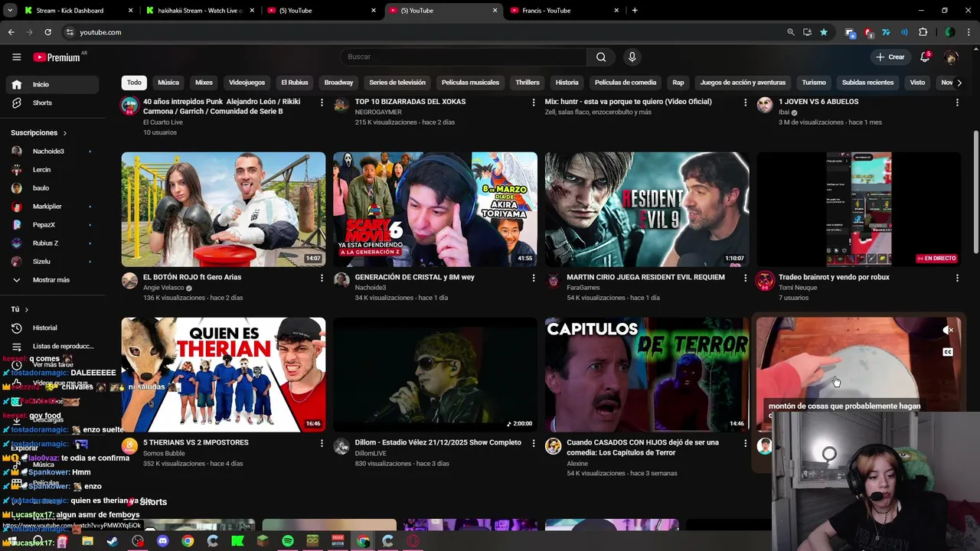The width and height of the screenshot is (980, 551).
Task: Expand the Suscripciones section chevron
Action: coord(64,133)
